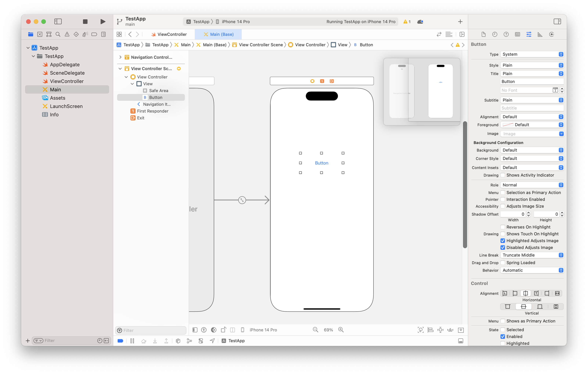Open the Identity inspector icon

click(517, 34)
